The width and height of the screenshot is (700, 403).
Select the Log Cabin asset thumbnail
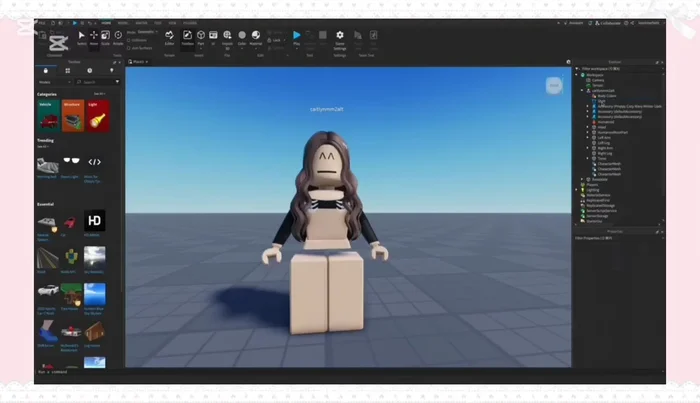pos(95,332)
